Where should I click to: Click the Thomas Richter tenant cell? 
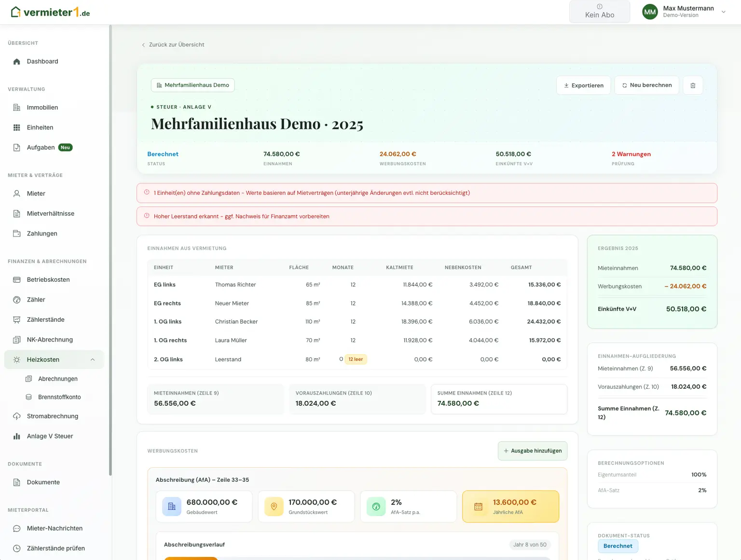(x=235, y=285)
